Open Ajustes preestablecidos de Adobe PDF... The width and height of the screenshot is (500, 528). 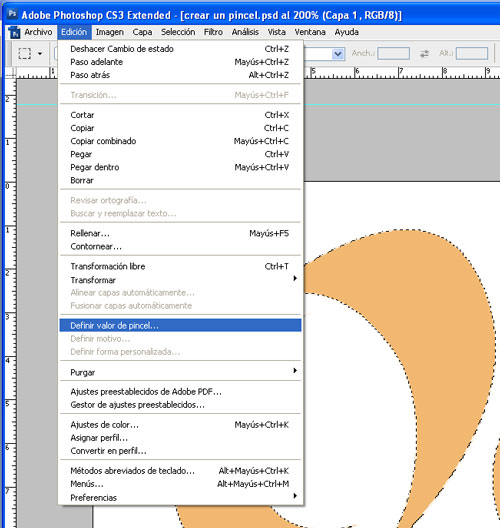coord(180,392)
